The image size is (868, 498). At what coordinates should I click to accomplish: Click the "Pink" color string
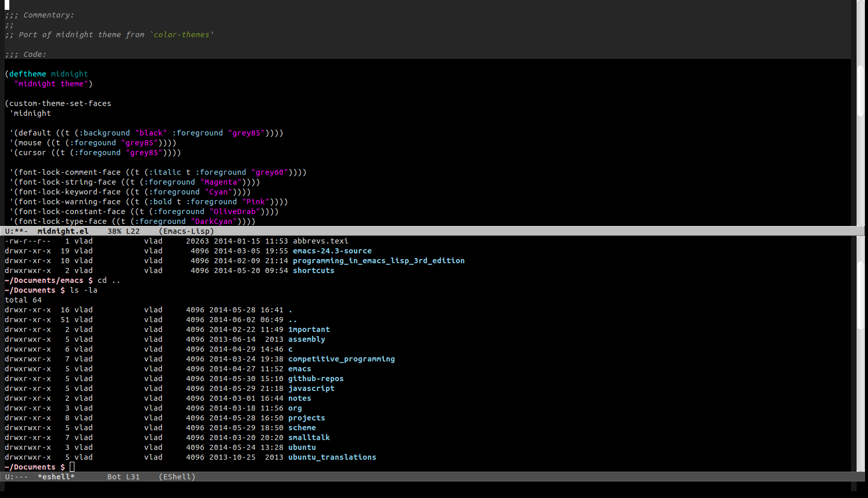coord(256,202)
